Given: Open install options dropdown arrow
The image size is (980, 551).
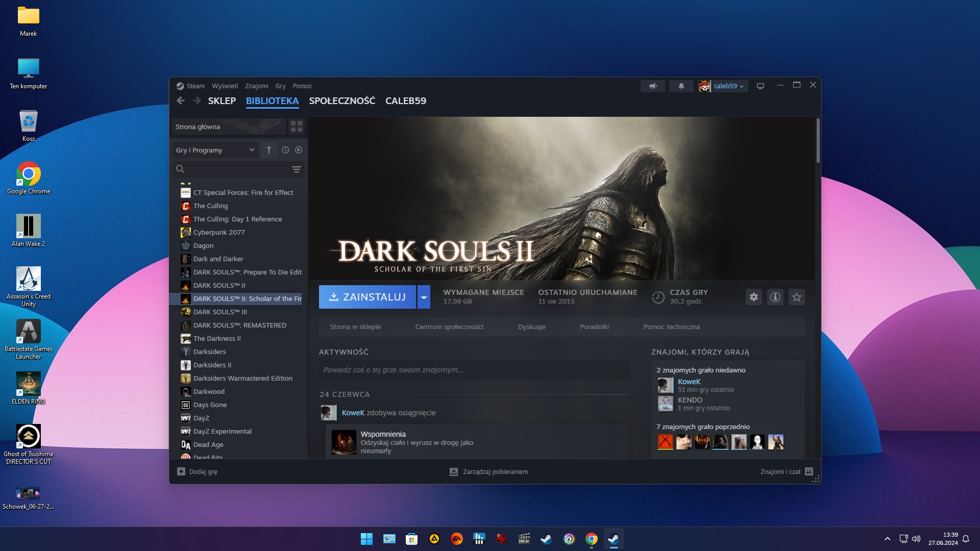Looking at the screenshot, I should click(x=424, y=297).
